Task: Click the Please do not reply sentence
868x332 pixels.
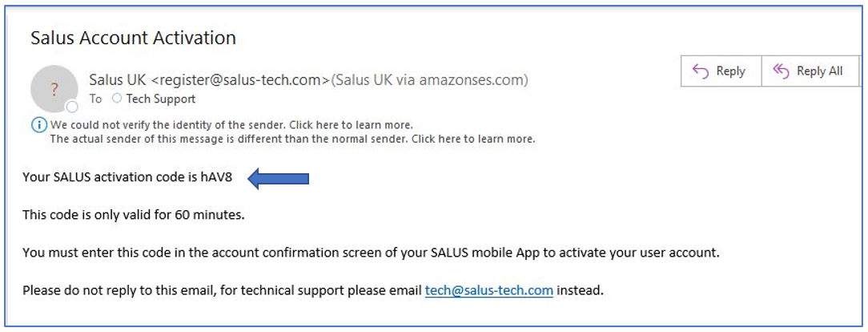Action: pos(313,289)
